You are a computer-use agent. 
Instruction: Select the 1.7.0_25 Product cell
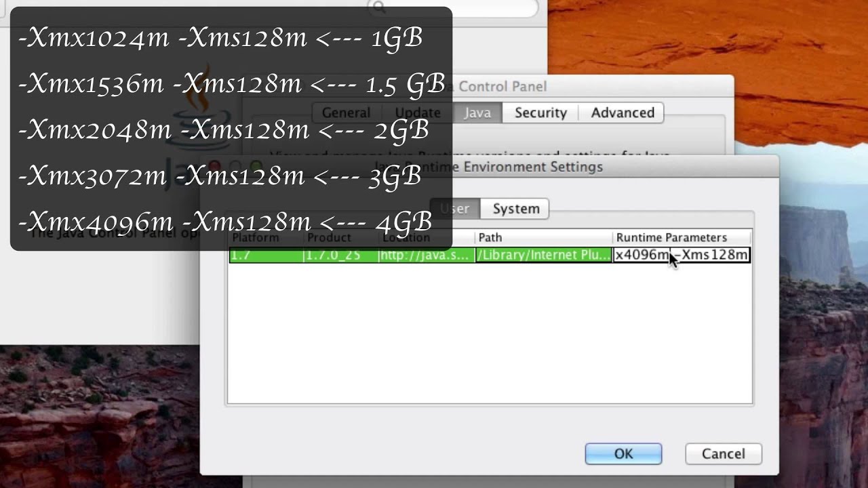pos(340,255)
